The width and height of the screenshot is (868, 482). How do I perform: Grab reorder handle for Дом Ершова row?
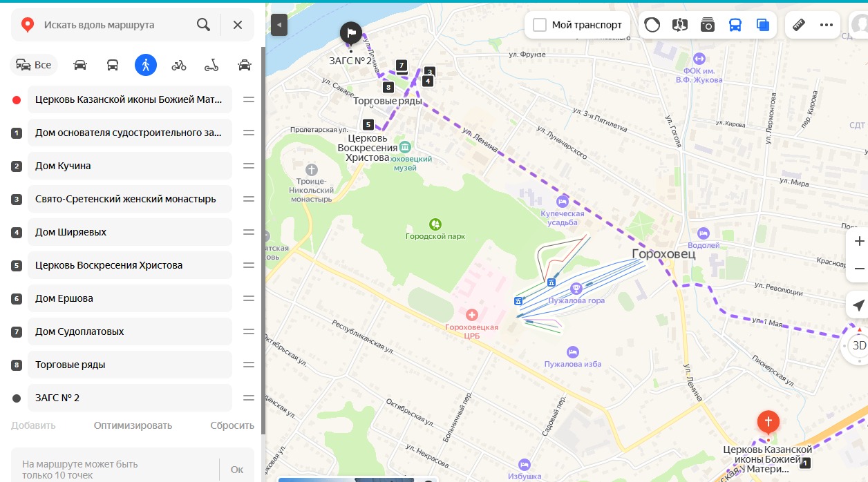pos(249,298)
